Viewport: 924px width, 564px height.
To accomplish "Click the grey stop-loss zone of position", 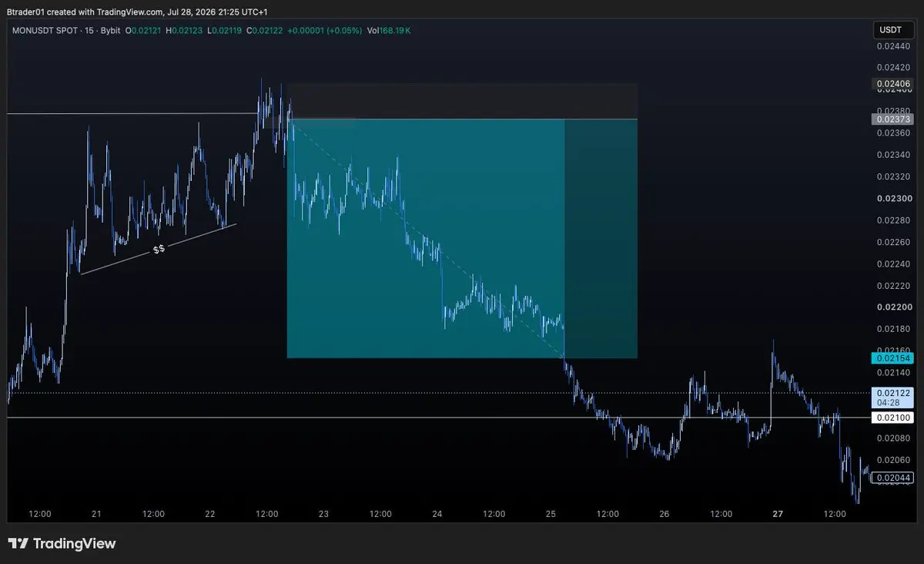I will (462, 102).
